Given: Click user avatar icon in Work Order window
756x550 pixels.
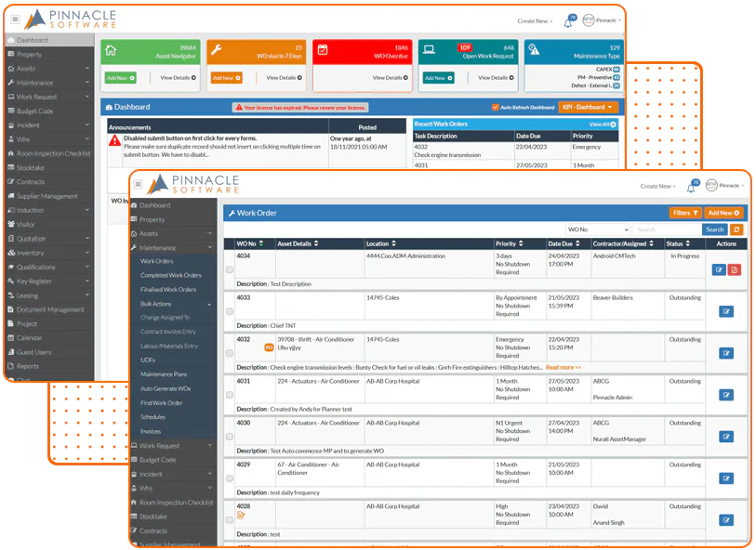Looking at the screenshot, I should tap(711, 186).
